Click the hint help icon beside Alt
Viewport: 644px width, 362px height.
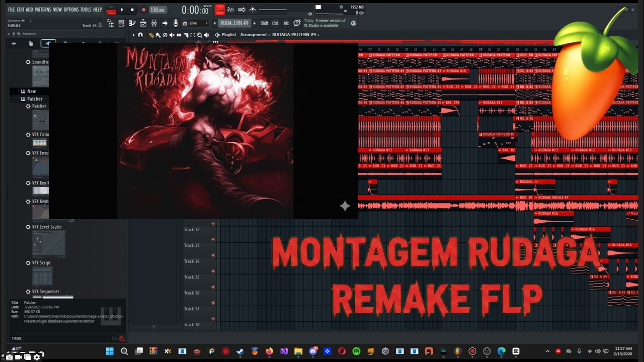(297, 23)
